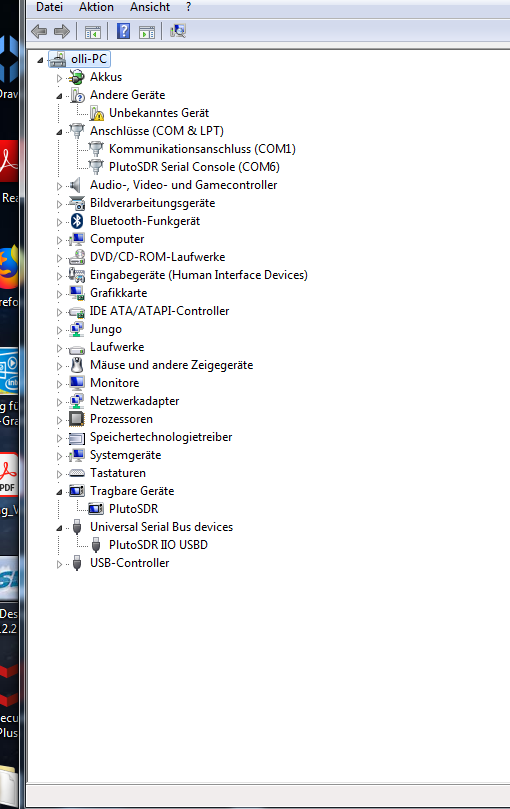Expand the Systemgeräte node
The image size is (510, 809).
[59, 456]
